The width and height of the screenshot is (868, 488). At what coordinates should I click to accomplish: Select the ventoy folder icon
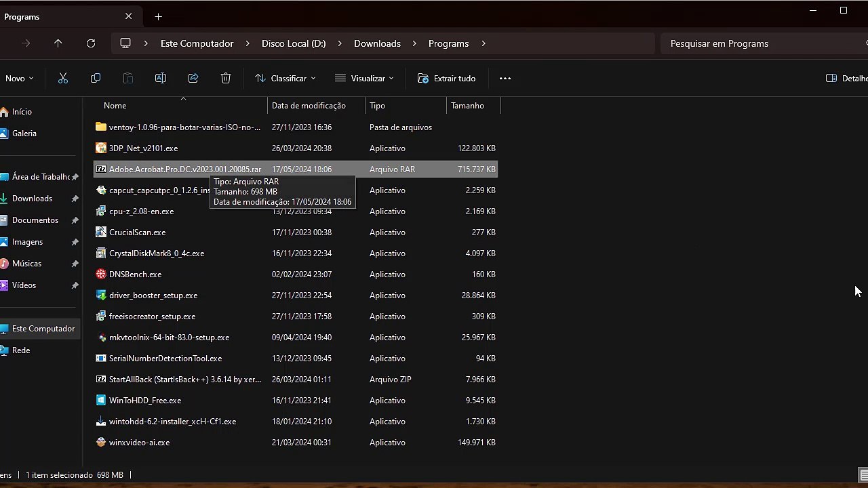[101, 127]
